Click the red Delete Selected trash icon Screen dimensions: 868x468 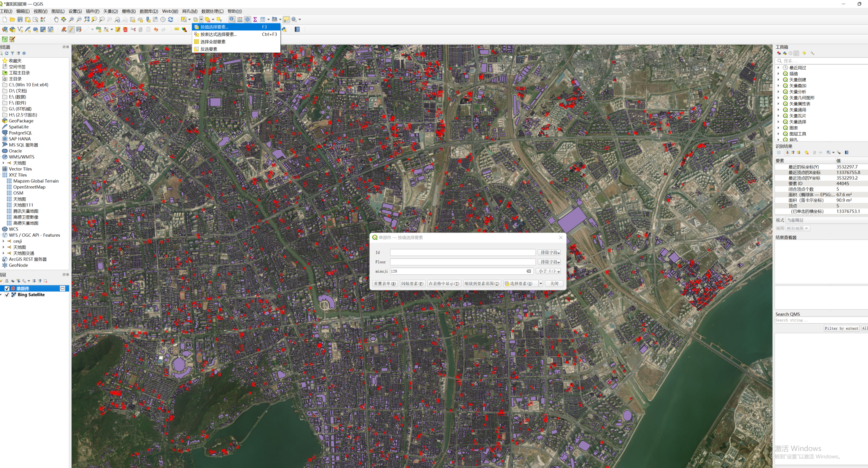(125, 30)
